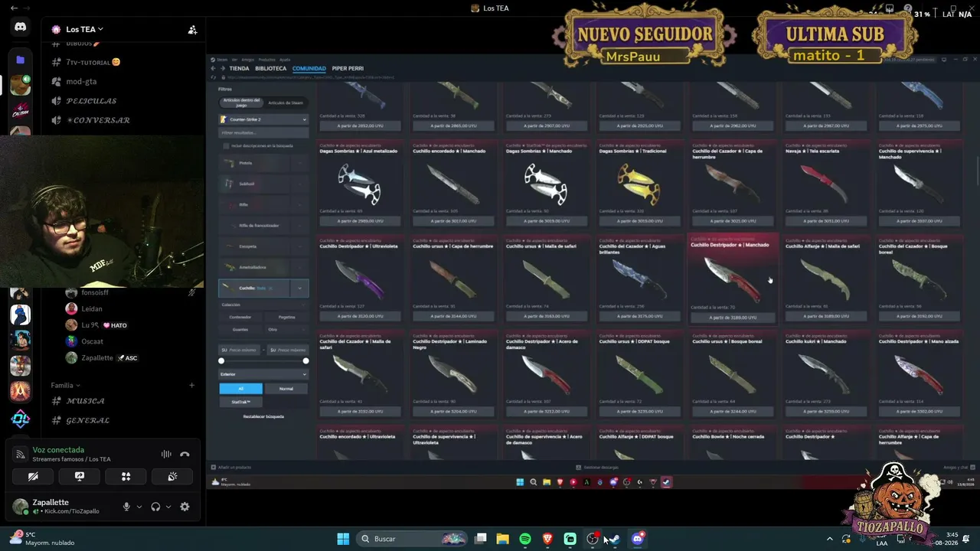This screenshot has height=551, width=980.
Task: Select 'Artículos de Steam' filter
Action: tap(286, 102)
